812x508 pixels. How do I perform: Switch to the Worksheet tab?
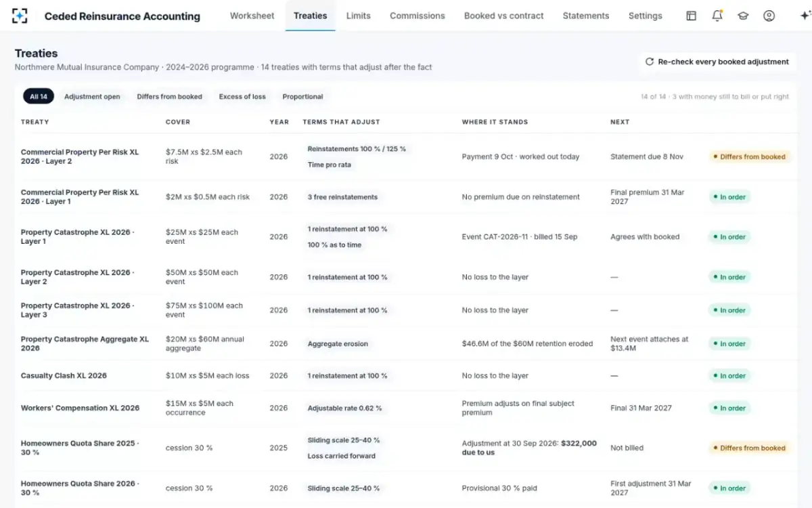click(252, 16)
